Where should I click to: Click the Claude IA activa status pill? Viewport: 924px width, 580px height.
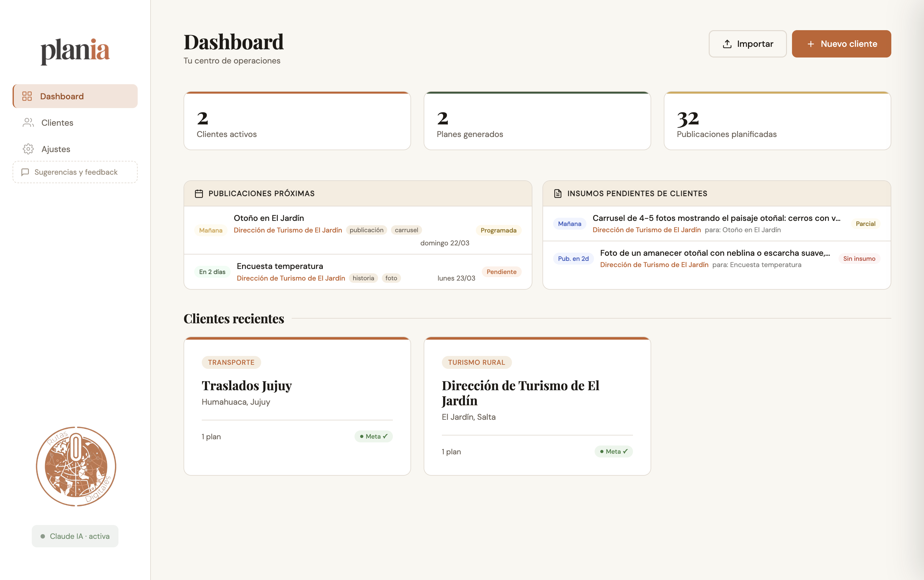click(x=75, y=536)
